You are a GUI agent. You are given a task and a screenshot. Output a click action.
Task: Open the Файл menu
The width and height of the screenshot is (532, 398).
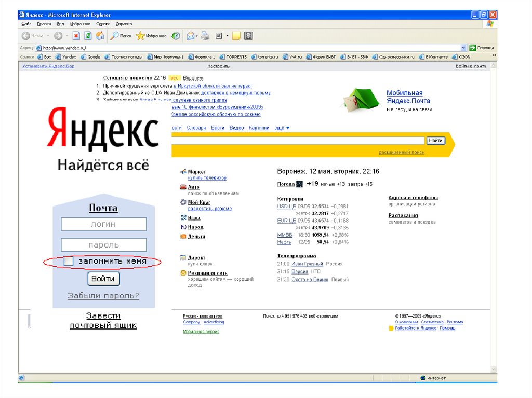point(26,24)
